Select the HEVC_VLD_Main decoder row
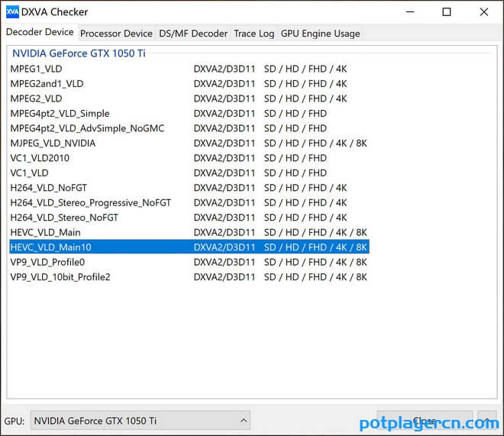Screen dimensions: 504x436 click(x=189, y=232)
